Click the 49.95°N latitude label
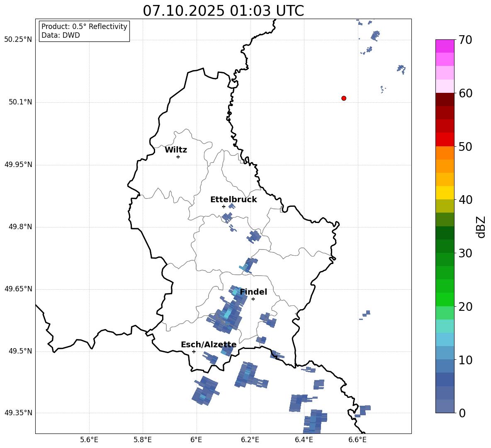The width and height of the screenshot is (491, 448). [18, 165]
